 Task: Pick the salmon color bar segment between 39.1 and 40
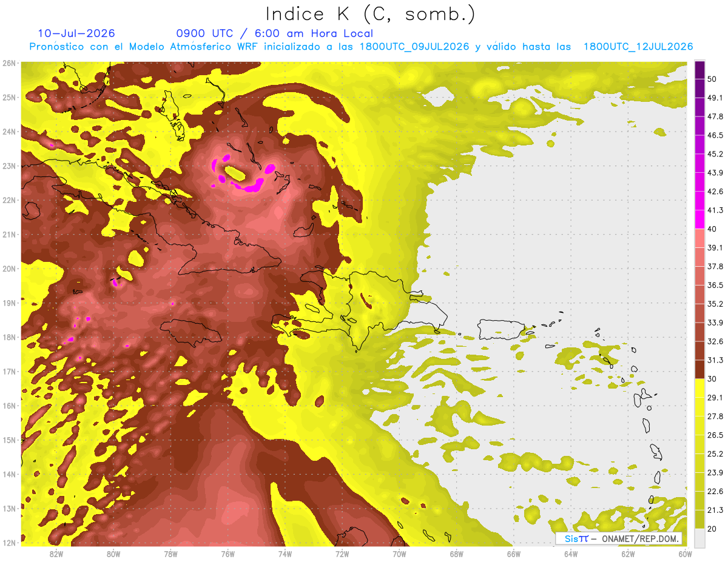click(699, 238)
